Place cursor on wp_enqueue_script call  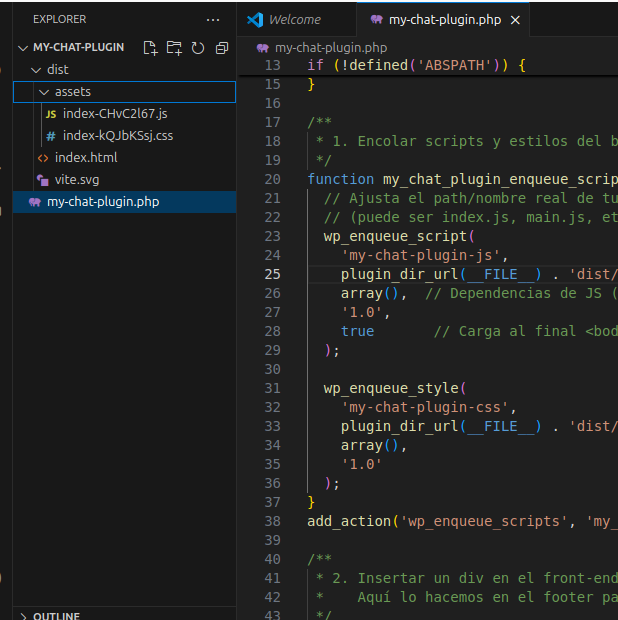[x=395, y=236]
